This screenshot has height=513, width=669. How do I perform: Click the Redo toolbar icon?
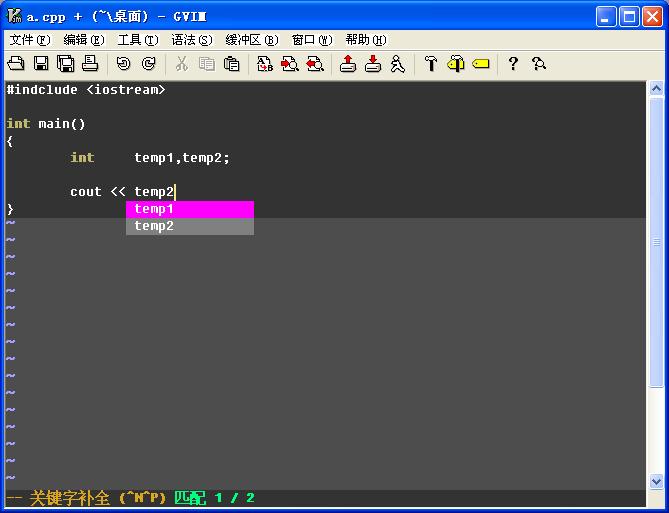pos(148,64)
